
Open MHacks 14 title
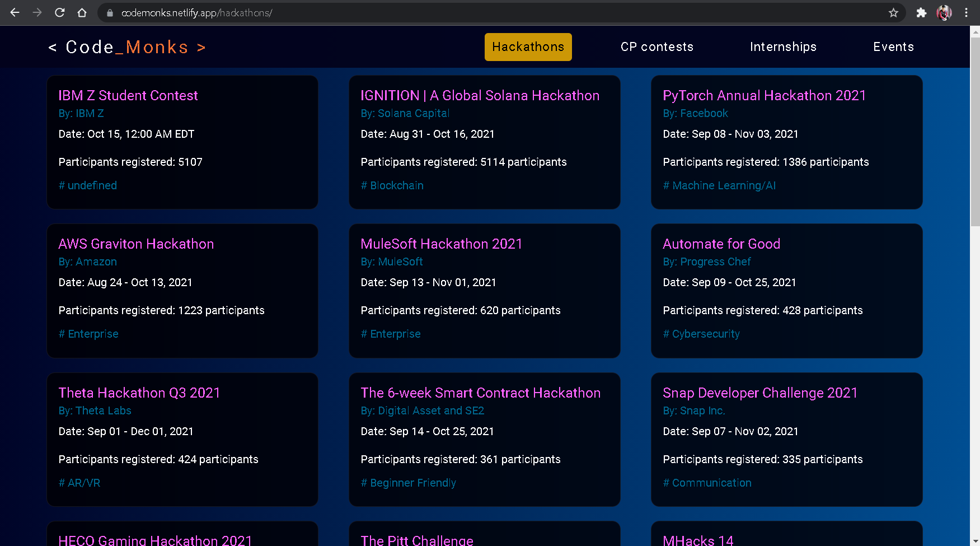(x=698, y=540)
